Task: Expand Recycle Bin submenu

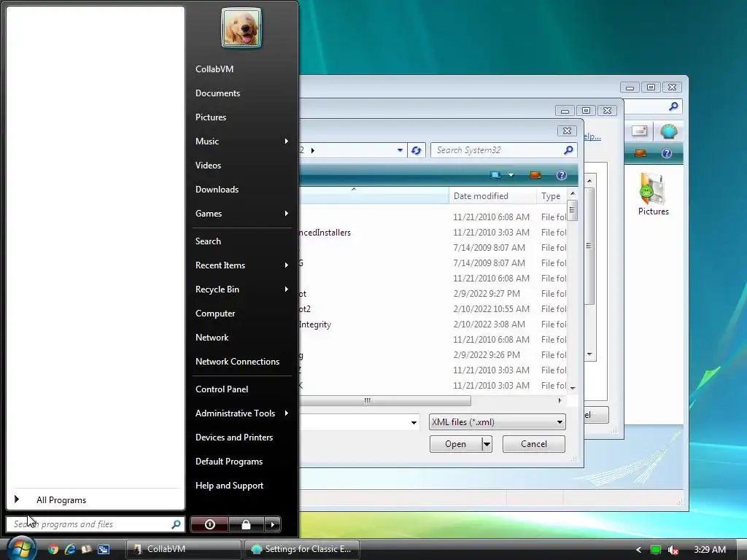Action: pos(286,289)
